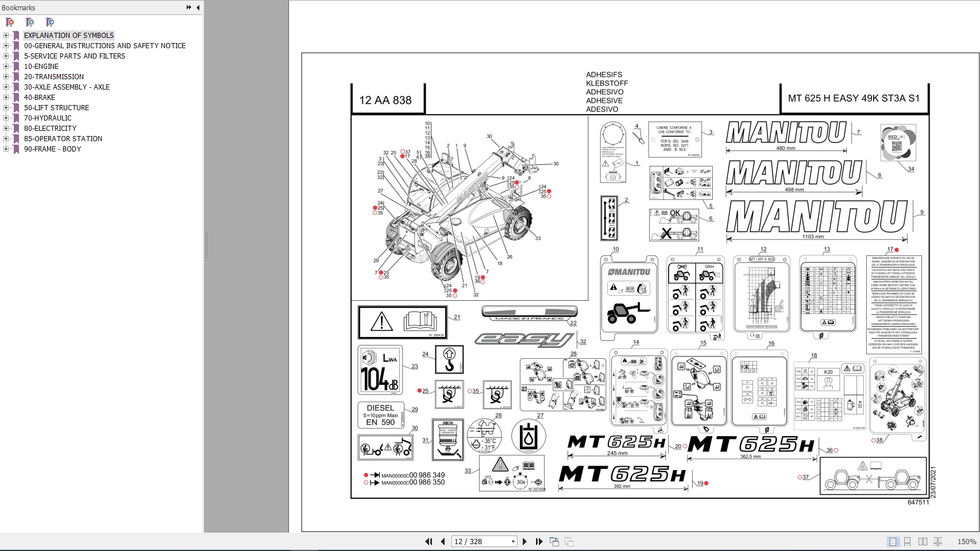
Task: Click the 'easy' logo decal in diagram
Action: pyautogui.click(x=526, y=340)
